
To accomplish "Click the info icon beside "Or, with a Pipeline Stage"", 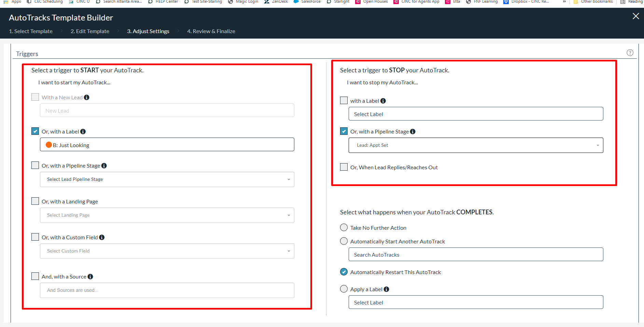I will pos(104,165).
